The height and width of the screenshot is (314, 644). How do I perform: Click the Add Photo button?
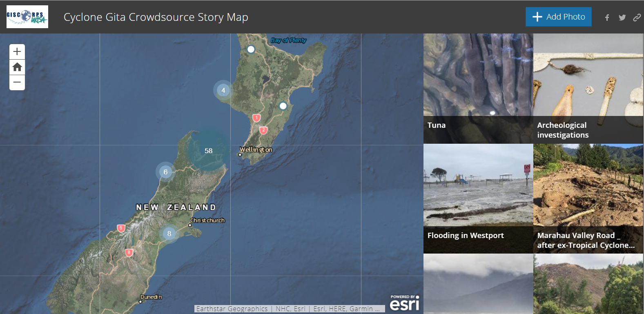(x=558, y=17)
